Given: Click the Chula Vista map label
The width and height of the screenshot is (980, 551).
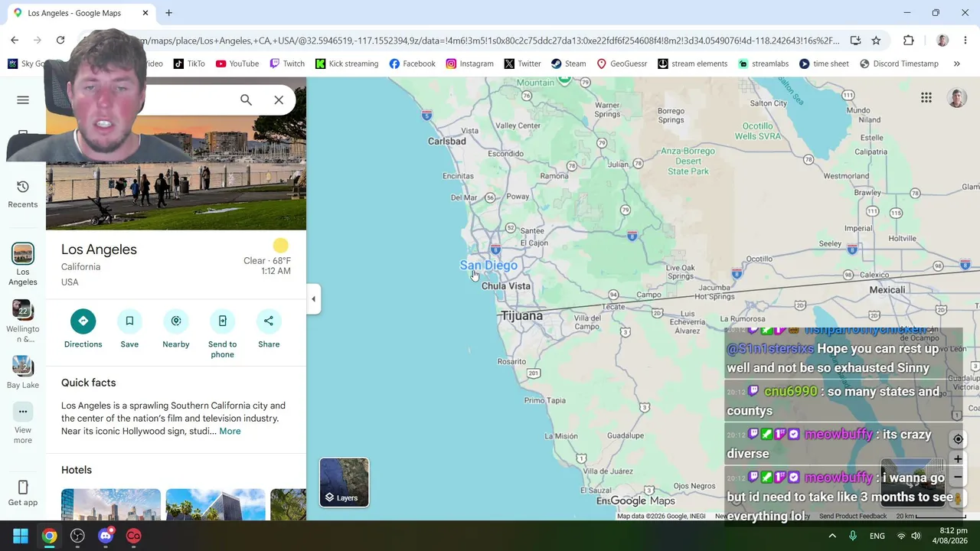Looking at the screenshot, I should (x=506, y=285).
